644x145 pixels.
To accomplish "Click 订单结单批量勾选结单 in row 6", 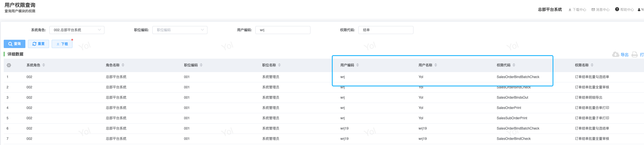I will point(592,128).
